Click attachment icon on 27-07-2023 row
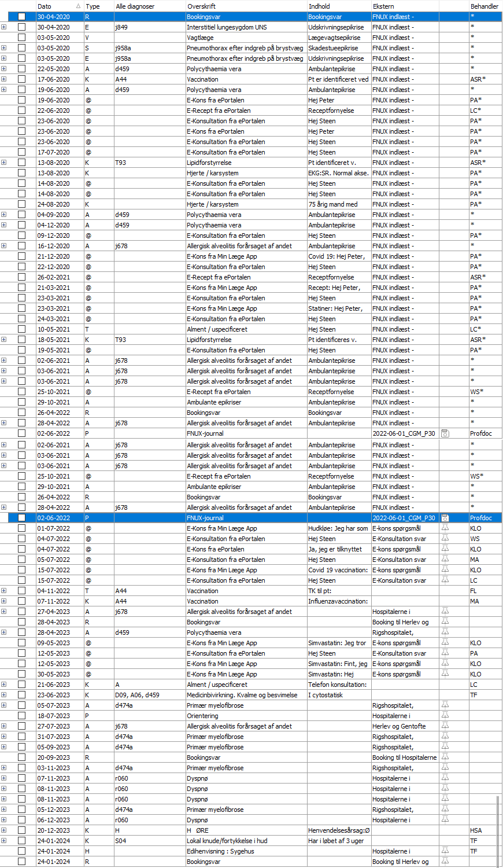The image size is (503, 868). [x=445, y=726]
